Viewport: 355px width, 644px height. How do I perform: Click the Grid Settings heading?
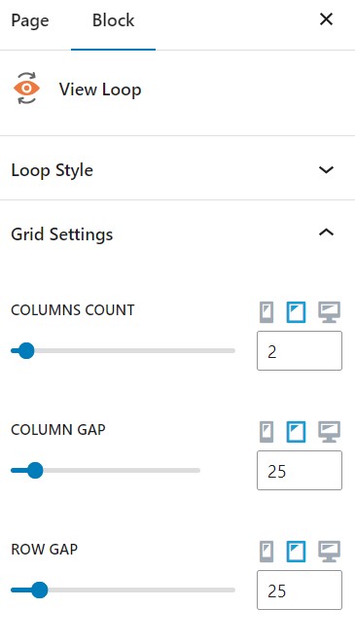click(62, 234)
